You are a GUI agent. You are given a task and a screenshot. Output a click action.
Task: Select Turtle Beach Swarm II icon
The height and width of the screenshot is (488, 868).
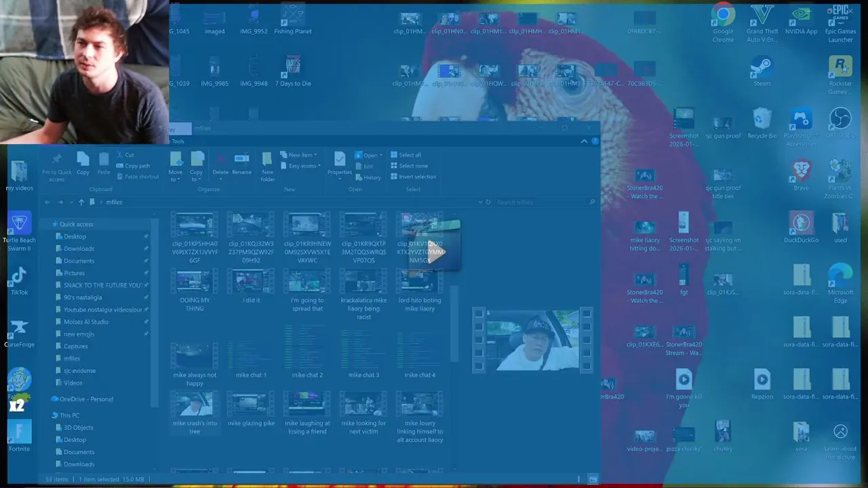(19, 232)
